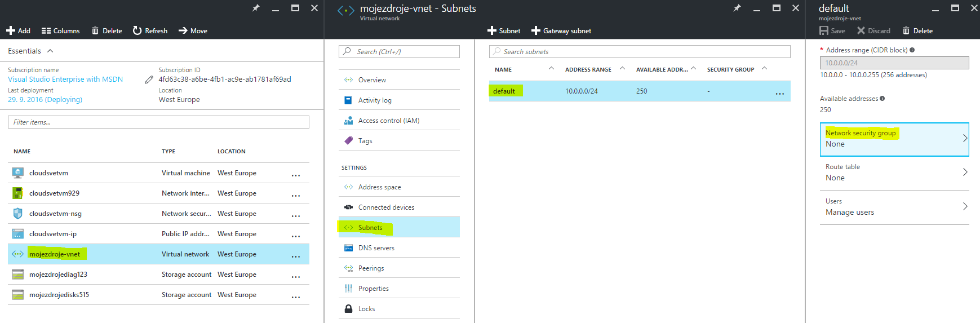Viewport: 980px width, 323px height.
Task: Sort resources by LOCATION column
Action: (x=232, y=151)
